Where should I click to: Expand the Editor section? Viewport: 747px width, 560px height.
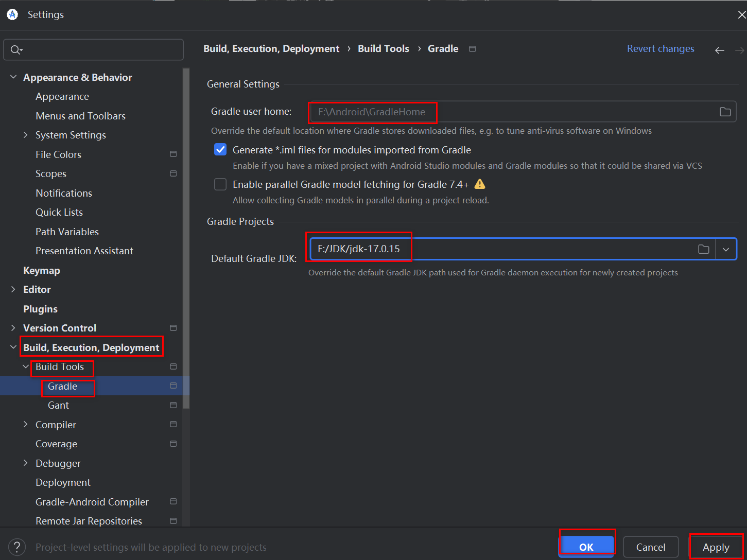(x=13, y=289)
